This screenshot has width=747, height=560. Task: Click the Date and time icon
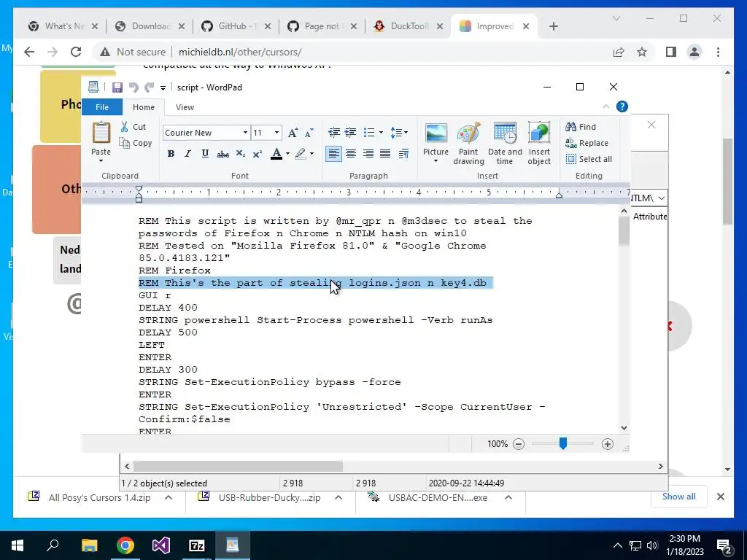pos(505,133)
